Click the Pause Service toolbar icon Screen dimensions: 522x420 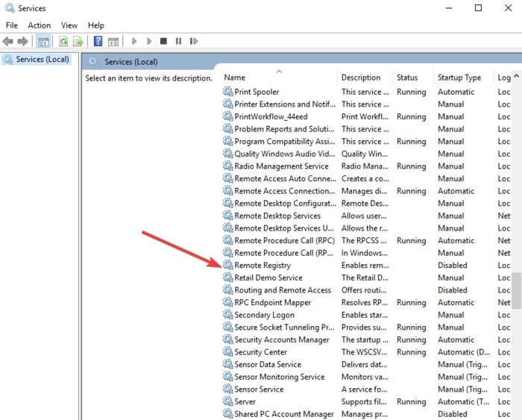pyautogui.click(x=178, y=41)
